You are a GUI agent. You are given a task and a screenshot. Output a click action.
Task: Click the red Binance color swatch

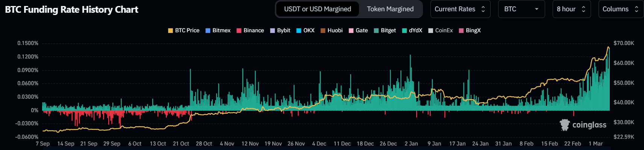point(239,30)
